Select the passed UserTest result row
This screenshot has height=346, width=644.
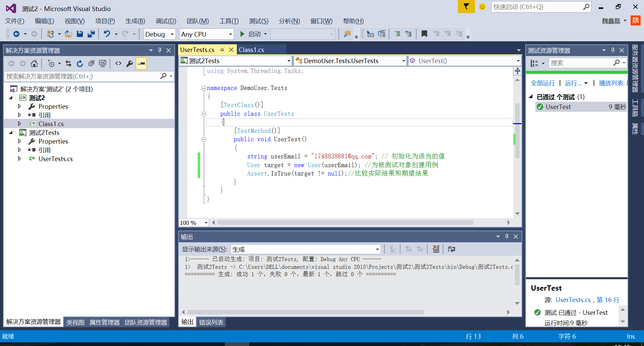click(581, 107)
